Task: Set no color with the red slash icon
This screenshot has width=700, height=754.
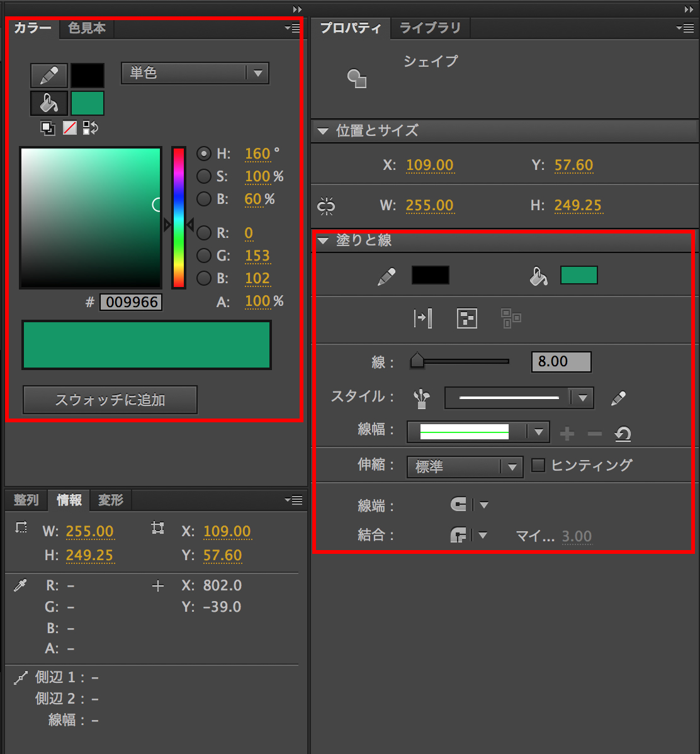Action: tap(69, 128)
